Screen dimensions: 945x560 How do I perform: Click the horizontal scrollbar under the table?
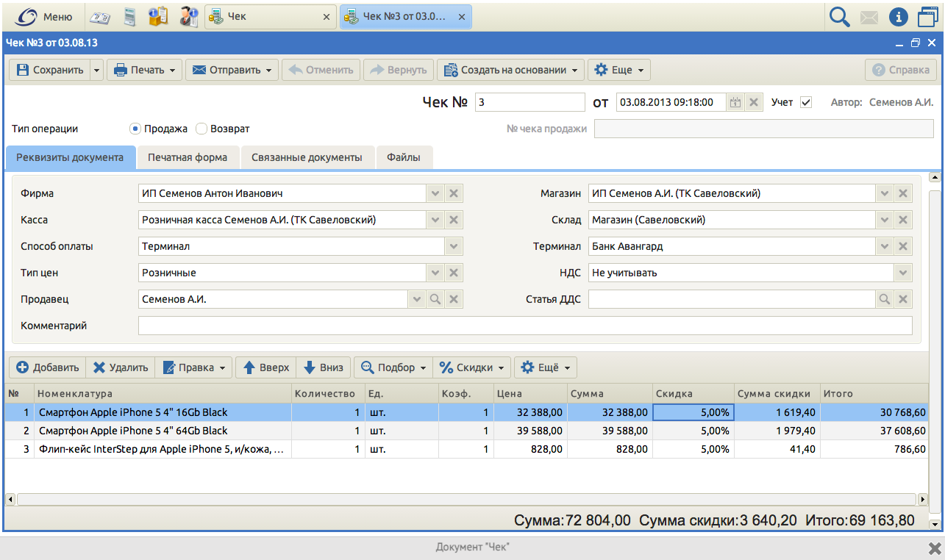[x=467, y=500]
